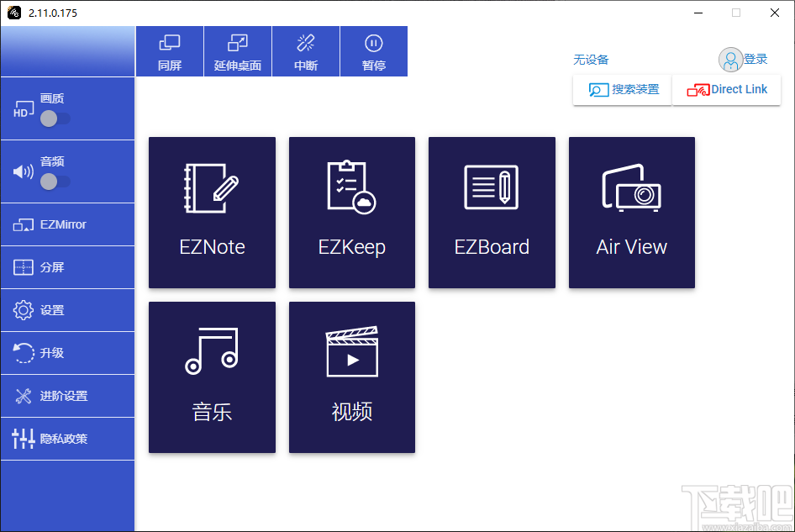This screenshot has width=795, height=532.
Task: Launch EZKeep
Action: click(351, 212)
